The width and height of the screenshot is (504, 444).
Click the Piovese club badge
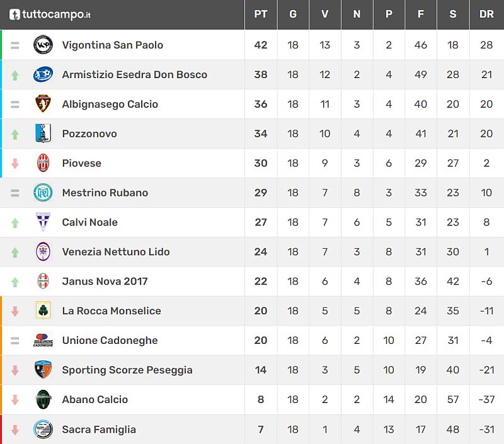pyautogui.click(x=43, y=163)
